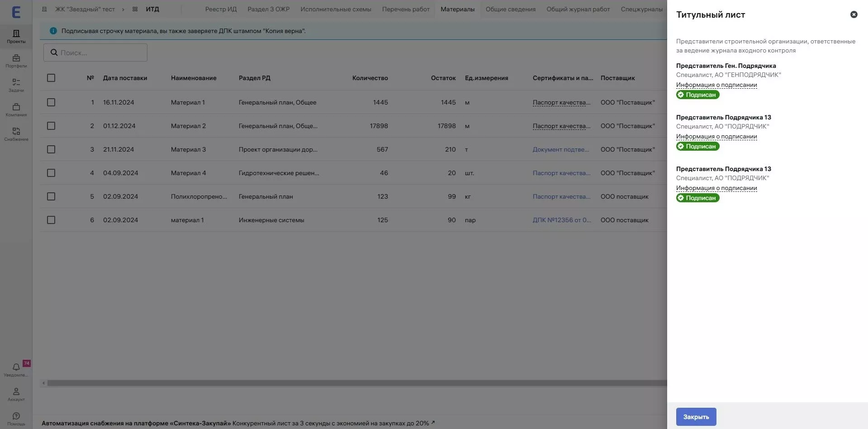Viewport: 868px width, 429px height.
Task: Expand signing info for Представитель Ген. Подрядчика
Action: [716, 85]
